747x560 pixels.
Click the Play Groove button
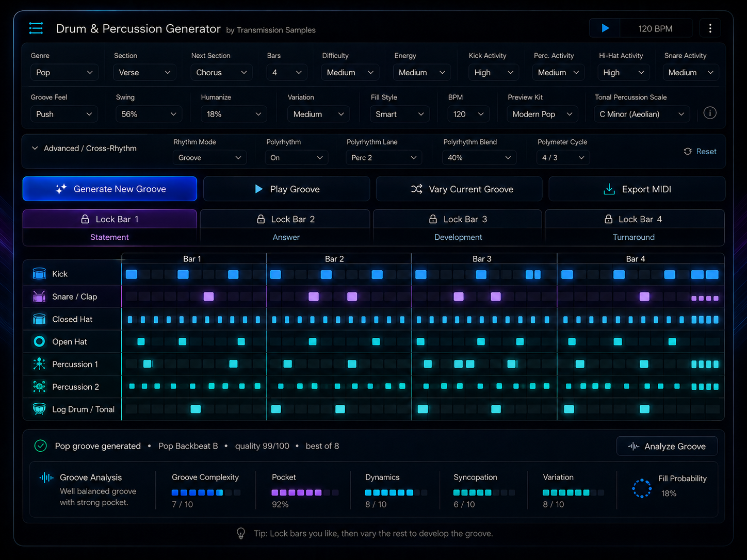(287, 189)
